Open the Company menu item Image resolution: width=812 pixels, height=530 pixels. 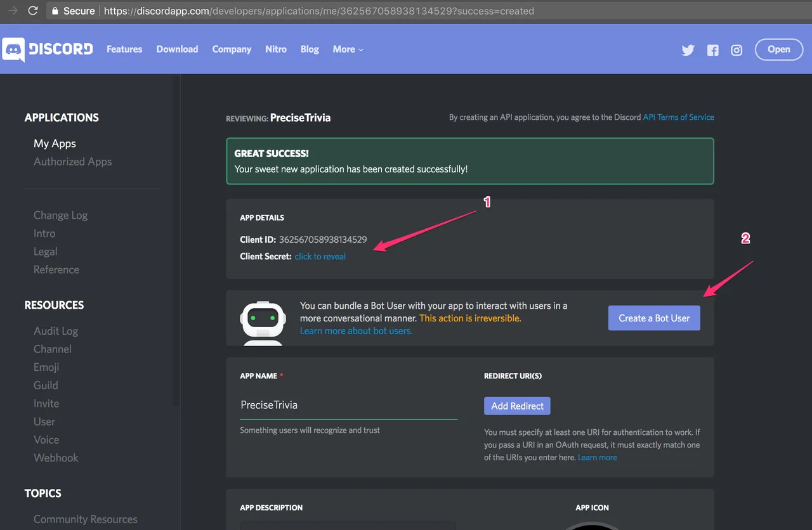click(x=232, y=49)
